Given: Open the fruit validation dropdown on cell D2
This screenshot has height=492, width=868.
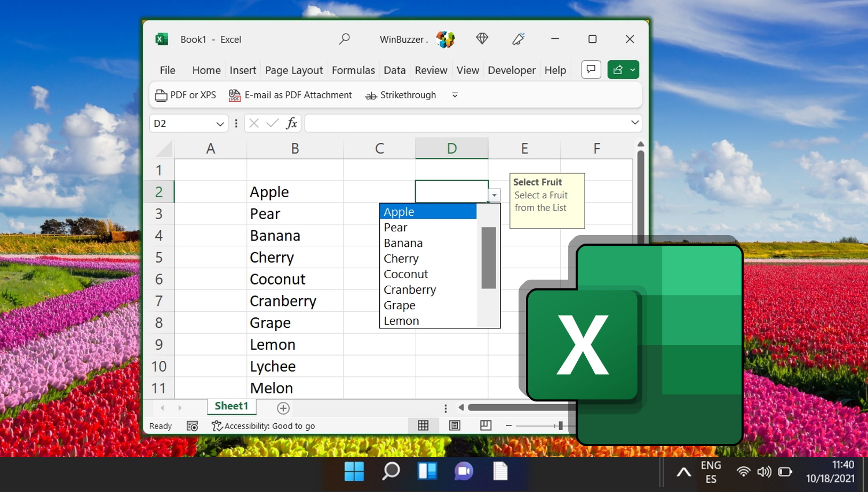Looking at the screenshot, I should [x=495, y=195].
